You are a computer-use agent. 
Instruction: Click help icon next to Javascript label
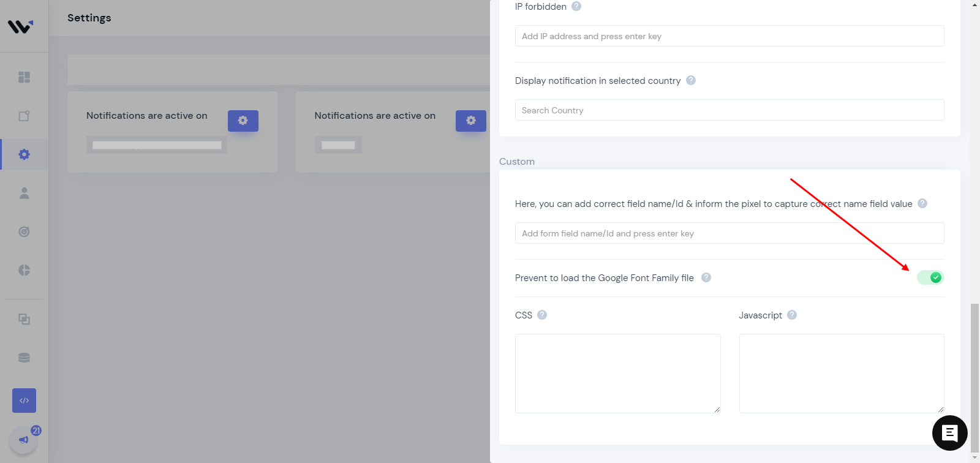pyautogui.click(x=792, y=315)
